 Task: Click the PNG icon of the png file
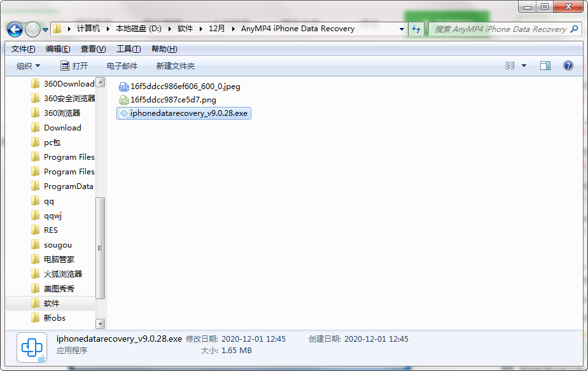click(x=123, y=100)
